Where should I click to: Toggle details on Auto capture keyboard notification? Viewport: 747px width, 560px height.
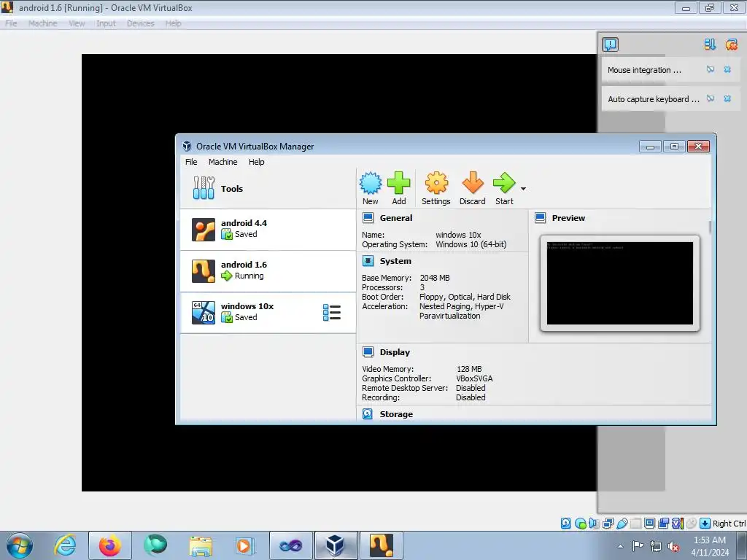point(711,98)
